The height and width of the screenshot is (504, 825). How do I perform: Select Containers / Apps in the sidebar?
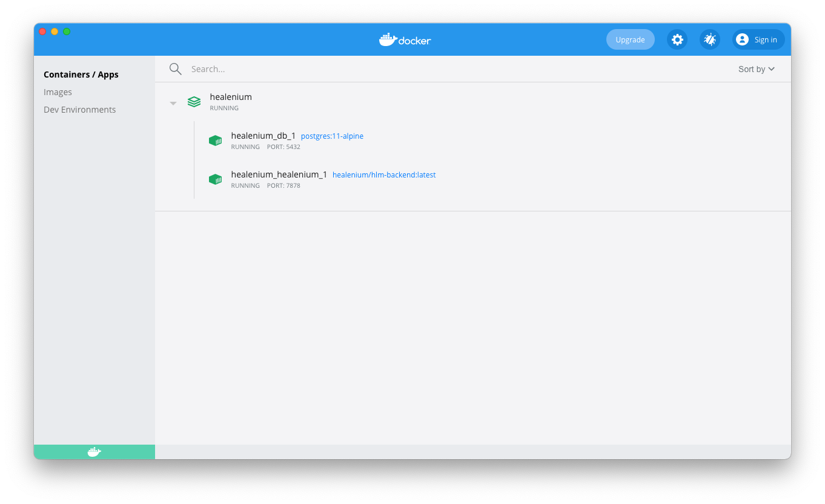[x=81, y=74]
